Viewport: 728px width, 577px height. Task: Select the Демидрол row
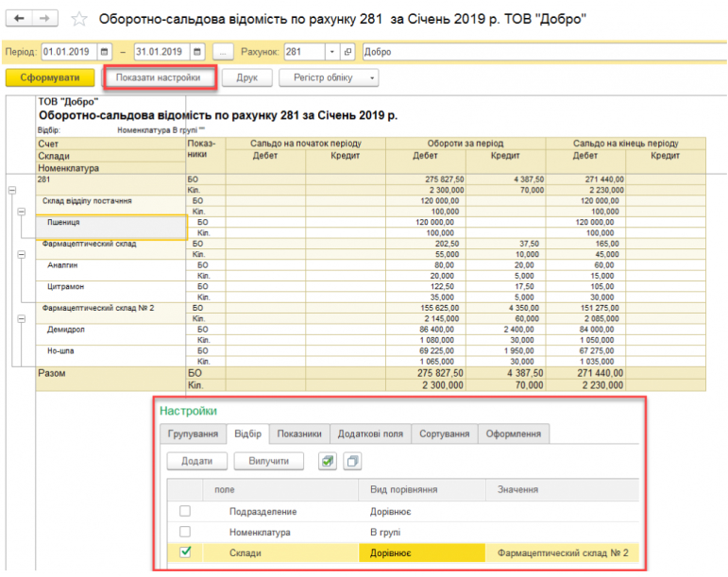click(111, 334)
